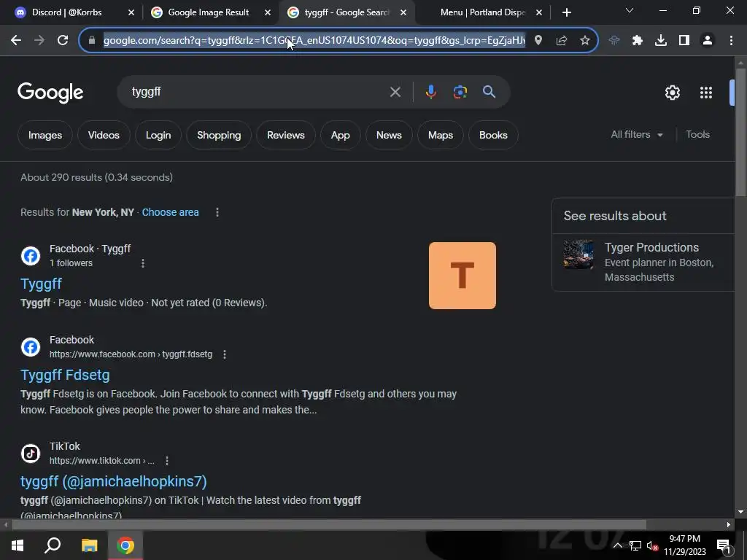Open the Chrome three-dot menu
The image size is (747, 560).
click(x=731, y=41)
